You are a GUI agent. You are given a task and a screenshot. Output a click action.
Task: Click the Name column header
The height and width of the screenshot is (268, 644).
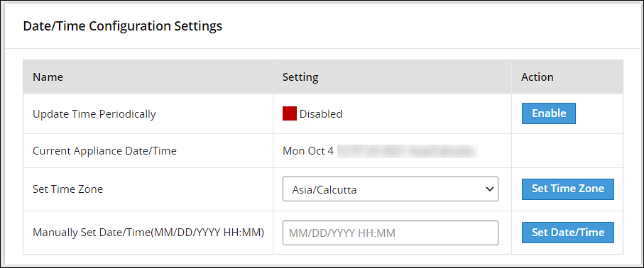coord(48,77)
